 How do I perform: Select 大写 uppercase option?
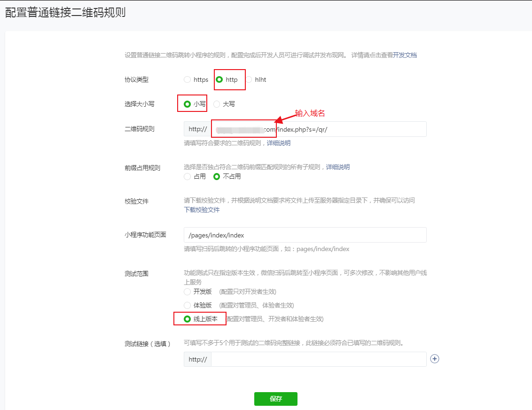point(217,104)
